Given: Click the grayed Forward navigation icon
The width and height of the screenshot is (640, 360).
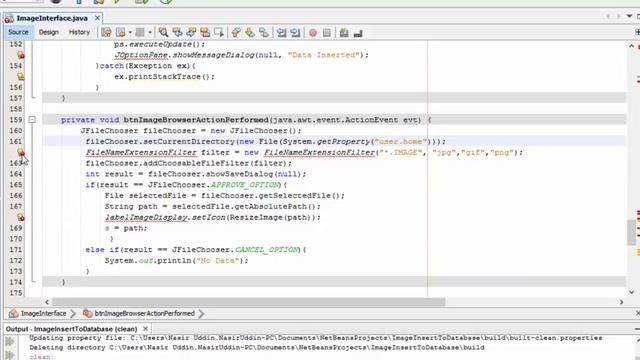Looking at the screenshot, I should click(140, 32).
